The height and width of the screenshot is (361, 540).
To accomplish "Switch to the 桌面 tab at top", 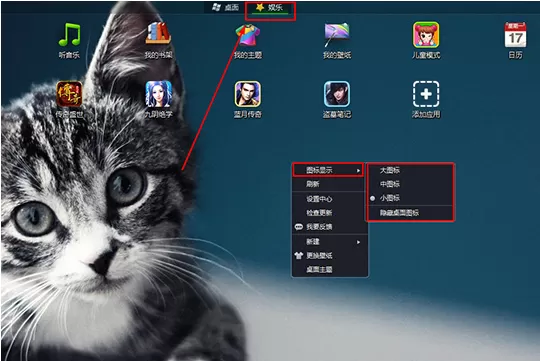I will point(226,8).
